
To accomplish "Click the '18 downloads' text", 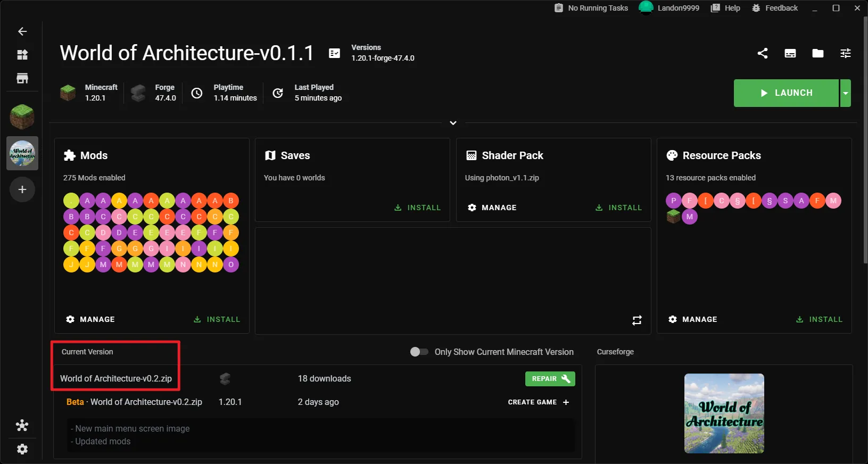I will pos(325,379).
